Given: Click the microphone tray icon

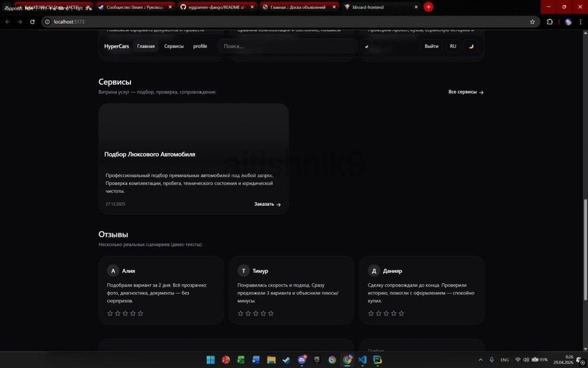Looking at the screenshot, I should point(492,360).
